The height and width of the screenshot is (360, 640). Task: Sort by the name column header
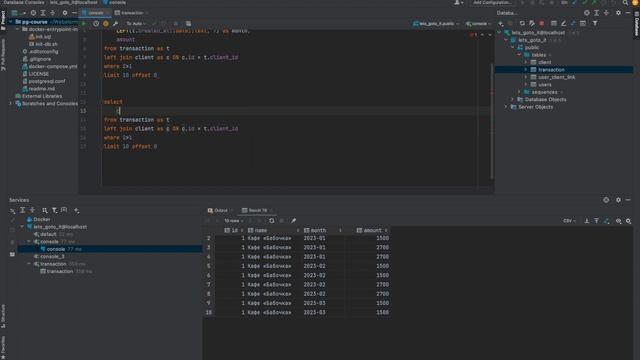click(273, 231)
